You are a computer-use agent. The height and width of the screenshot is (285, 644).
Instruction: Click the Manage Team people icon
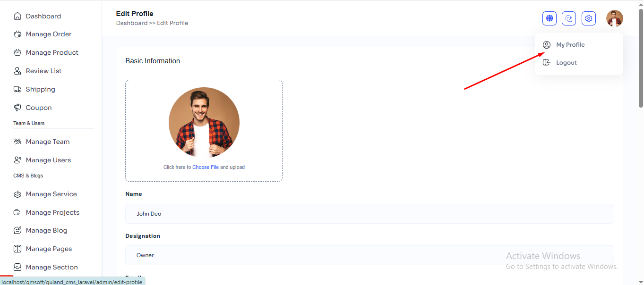17,142
